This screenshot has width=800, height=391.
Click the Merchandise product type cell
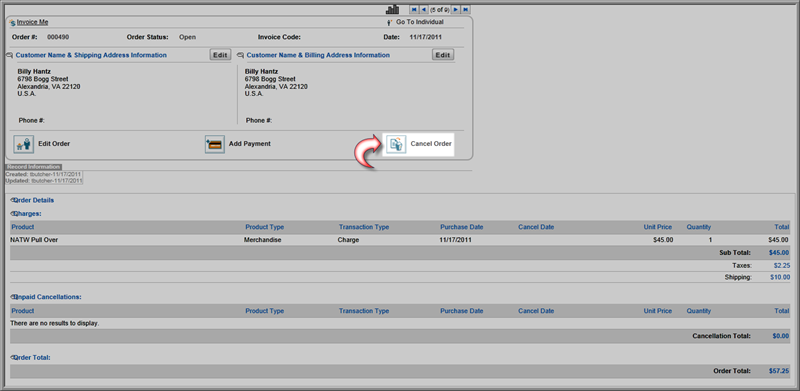(x=263, y=240)
